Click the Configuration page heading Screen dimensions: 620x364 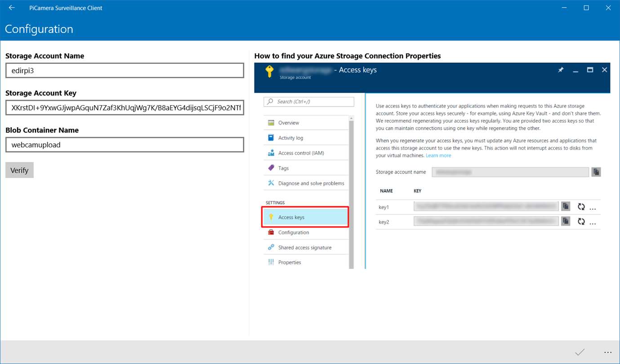pos(39,29)
